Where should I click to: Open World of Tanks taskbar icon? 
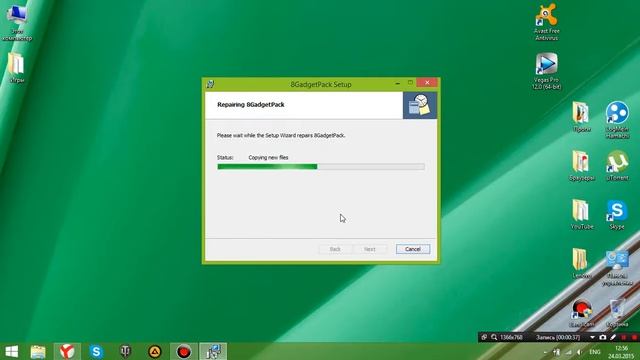coord(125,351)
